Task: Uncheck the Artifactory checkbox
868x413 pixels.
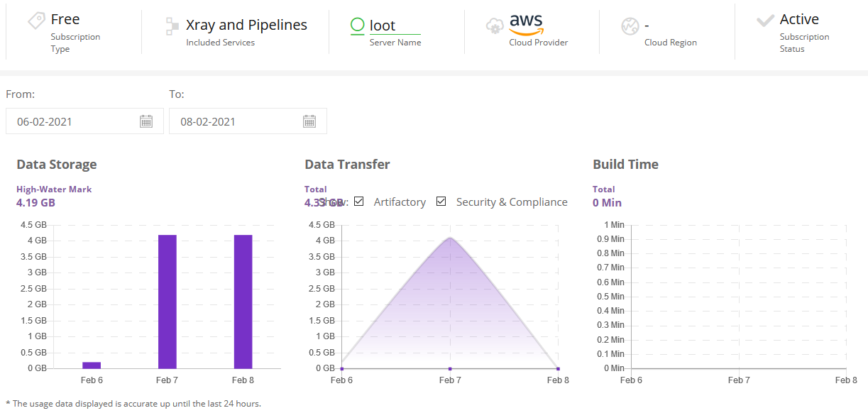Action: (359, 202)
